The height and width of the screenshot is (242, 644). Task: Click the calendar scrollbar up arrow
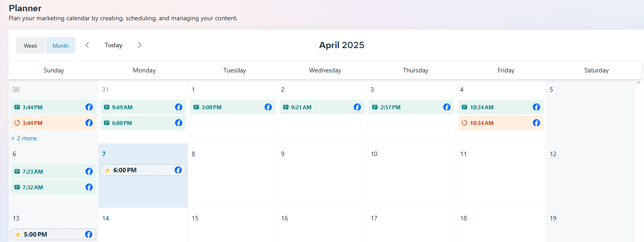638,82
